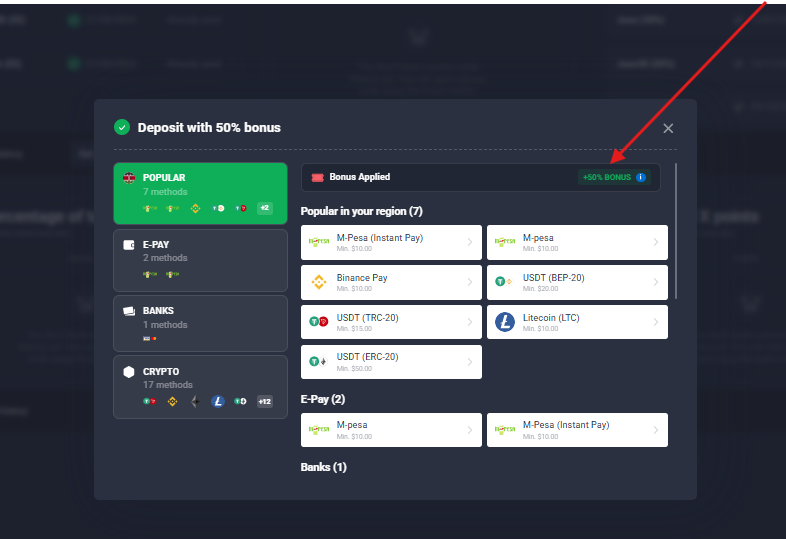Click the Deposit with 50% bonus title

[x=209, y=127]
